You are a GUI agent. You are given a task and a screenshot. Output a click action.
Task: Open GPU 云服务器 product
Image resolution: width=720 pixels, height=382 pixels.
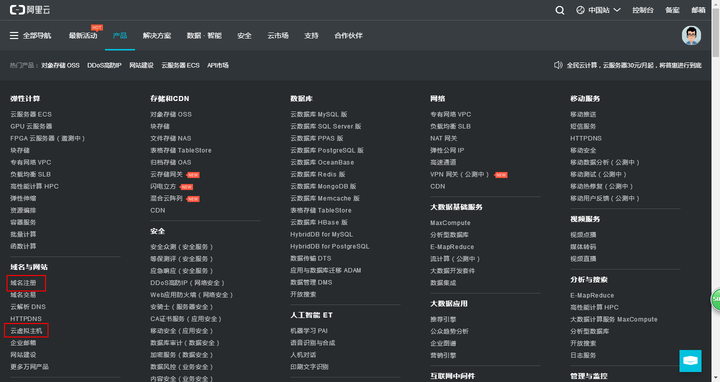point(31,126)
